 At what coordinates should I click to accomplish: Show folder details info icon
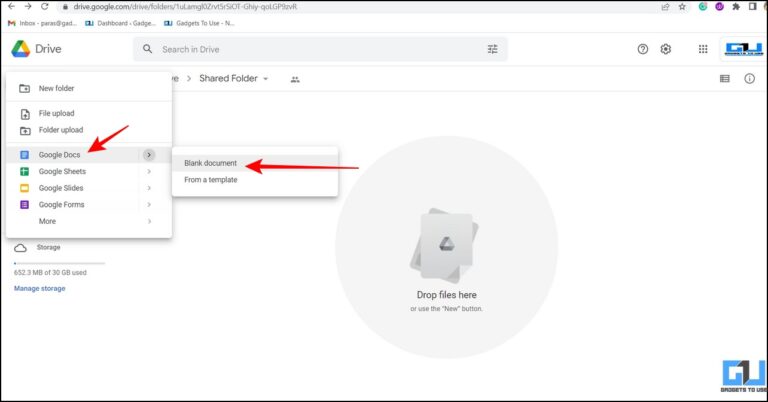(x=749, y=78)
